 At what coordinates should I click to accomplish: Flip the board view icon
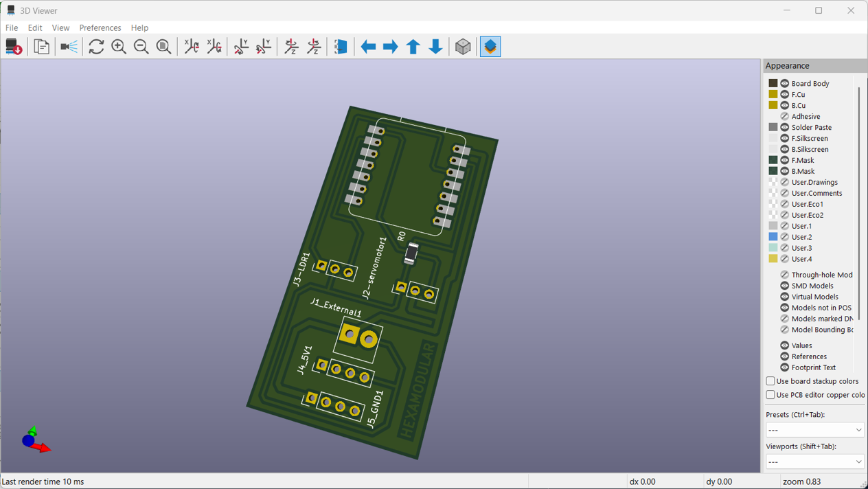341,47
